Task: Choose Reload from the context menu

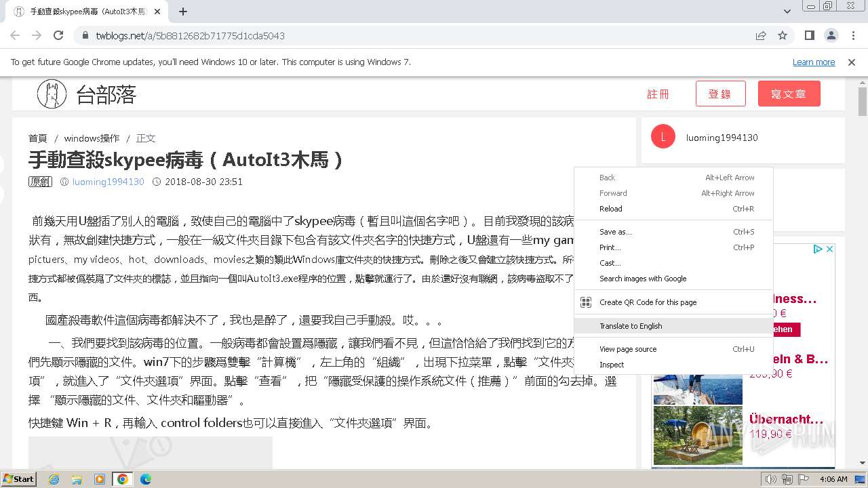Action: 673,209
